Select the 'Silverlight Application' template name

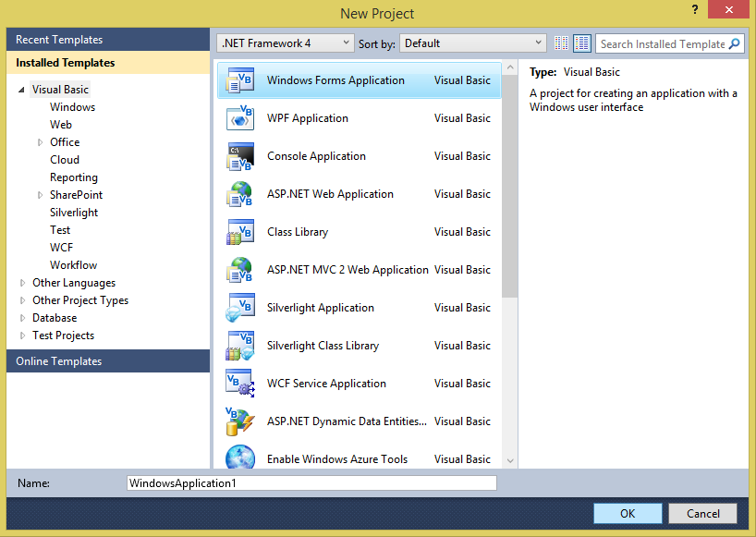tap(321, 308)
